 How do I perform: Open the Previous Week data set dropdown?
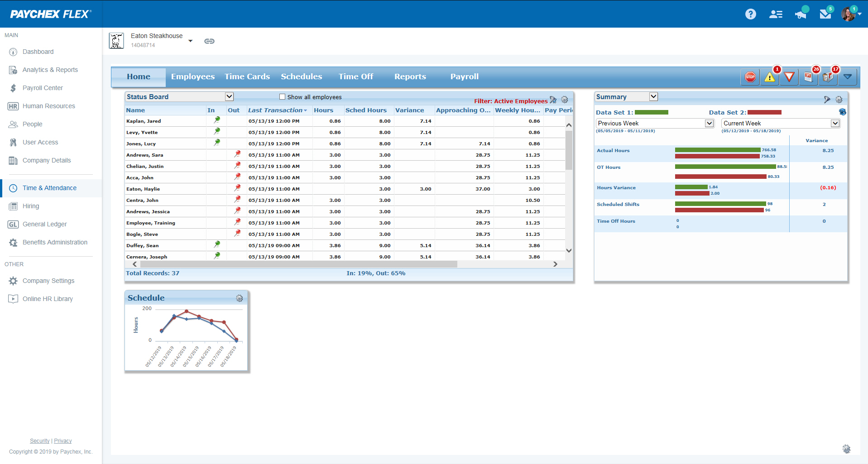point(709,123)
